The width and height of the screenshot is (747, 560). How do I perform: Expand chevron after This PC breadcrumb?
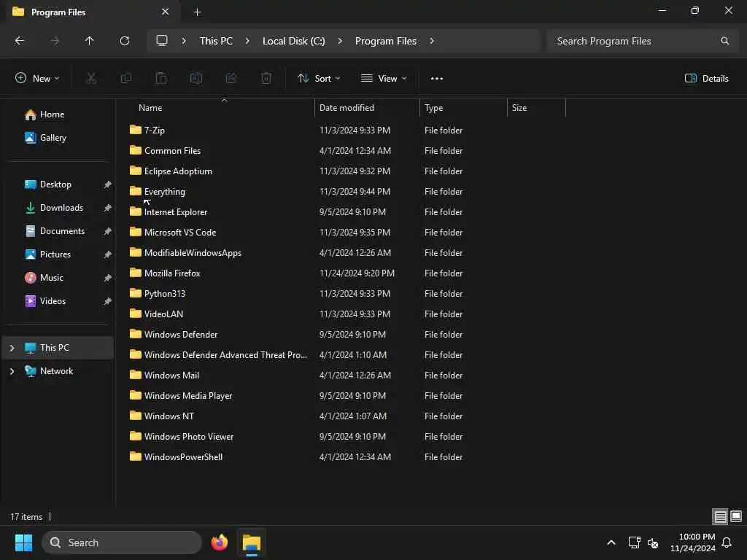247,41
